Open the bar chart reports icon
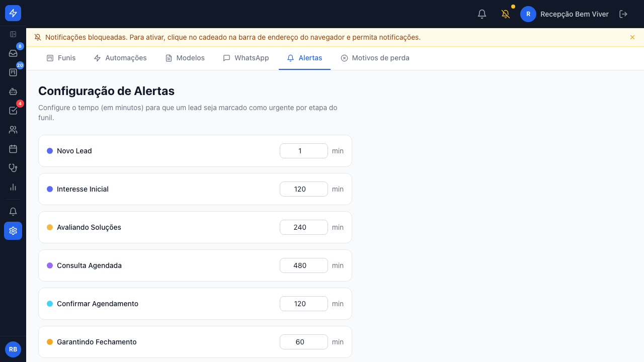 tap(13, 187)
